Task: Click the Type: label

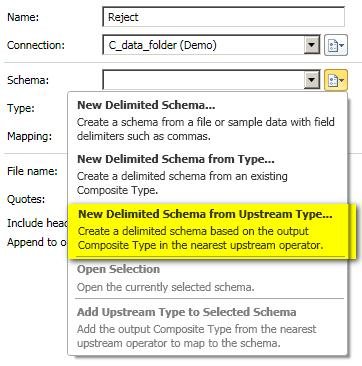Action: (x=21, y=108)
